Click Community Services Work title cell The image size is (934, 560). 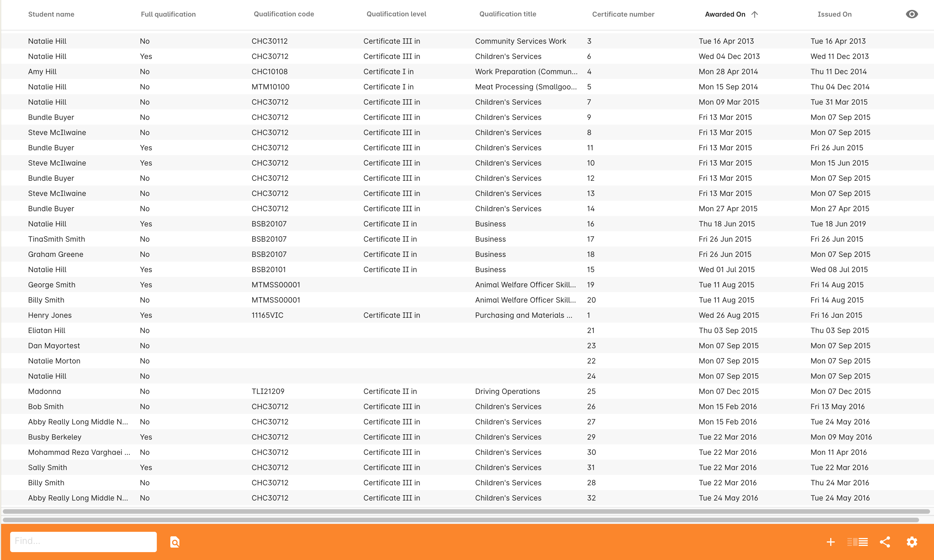(520, 41)
